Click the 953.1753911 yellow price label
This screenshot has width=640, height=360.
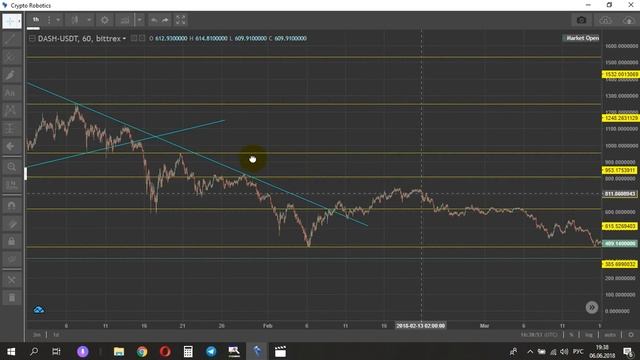[620, 170]
